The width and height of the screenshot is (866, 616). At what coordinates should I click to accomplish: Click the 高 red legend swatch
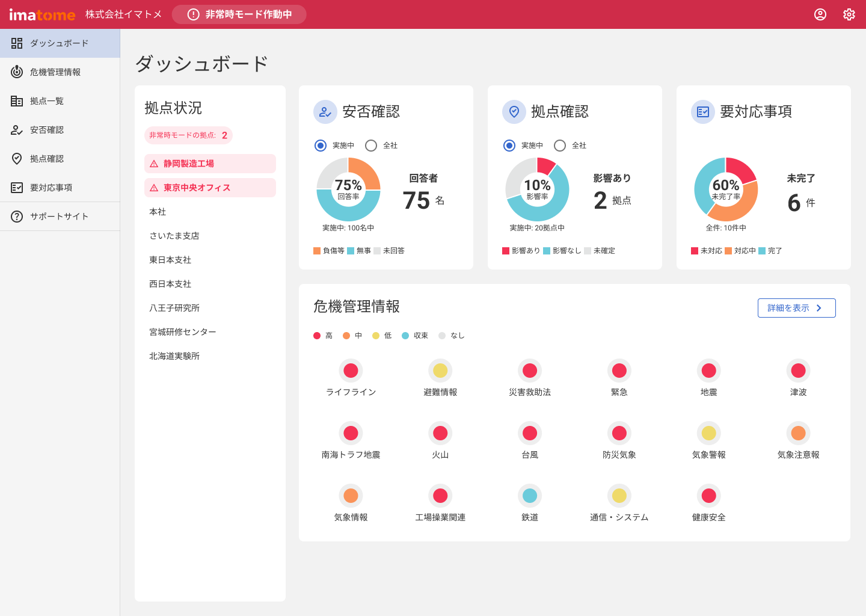(317, 336)
